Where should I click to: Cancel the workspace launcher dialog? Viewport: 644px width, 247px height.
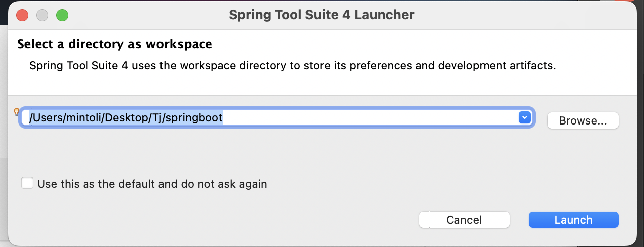click(464, 220)
